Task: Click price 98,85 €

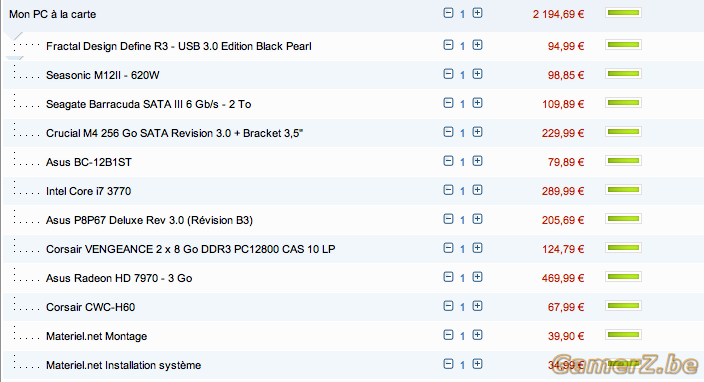Action: (566, 75)
